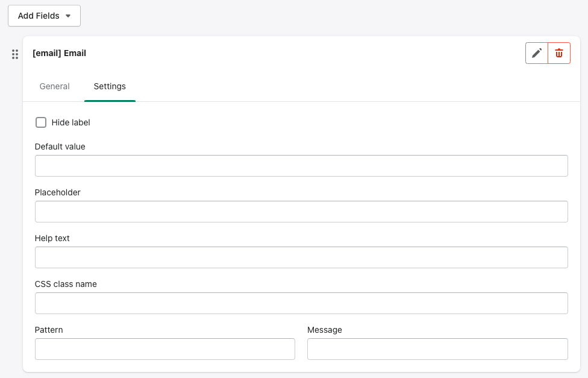Viewport: 588px width, 378px height.
Task: Click the "CSS class name" caption text
Action: 66,284
